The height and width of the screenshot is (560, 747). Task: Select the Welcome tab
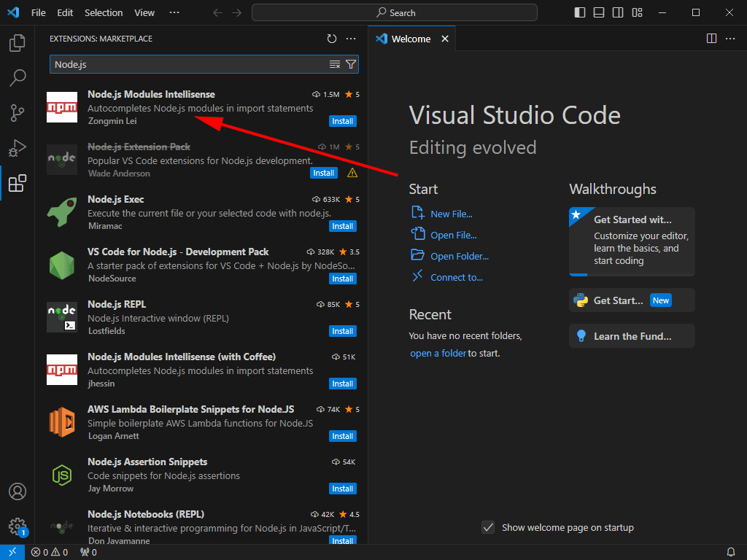pos(411,39)
